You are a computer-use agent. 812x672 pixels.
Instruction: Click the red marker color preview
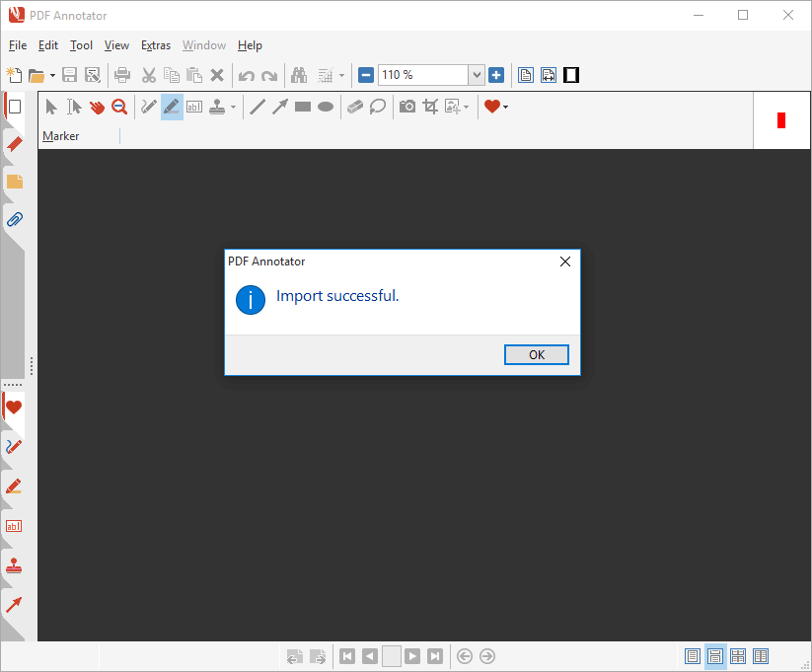pyautogui.click(x=781, y=120)
